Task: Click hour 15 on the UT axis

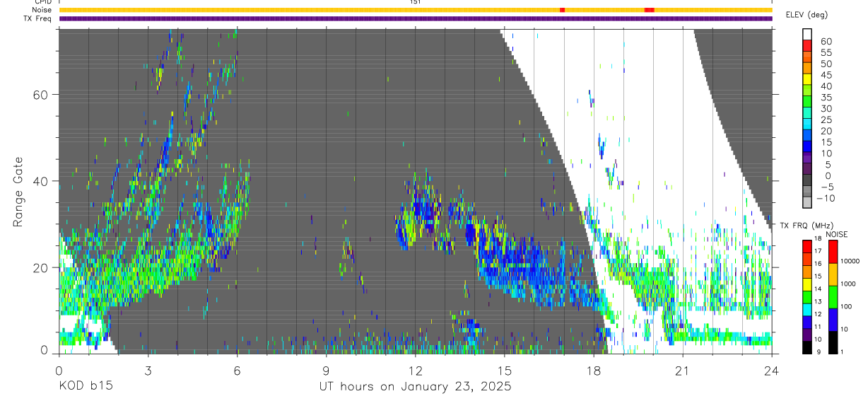Action: [504, 371]
